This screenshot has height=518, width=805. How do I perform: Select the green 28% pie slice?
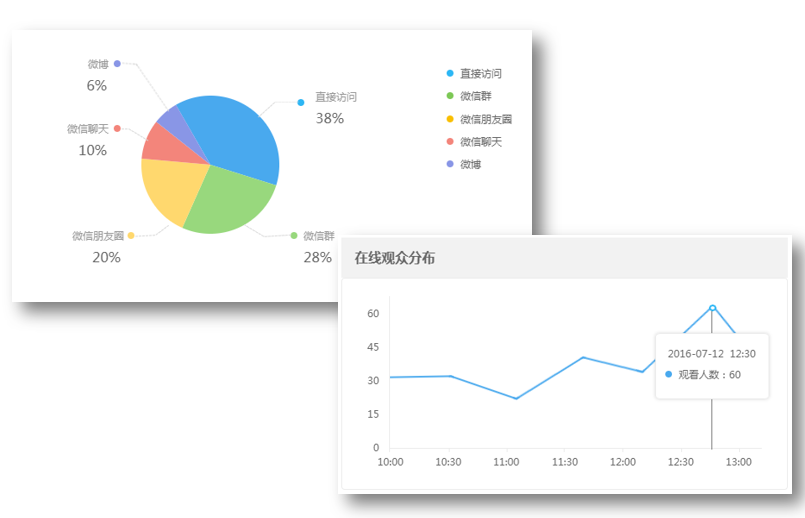coord(228,203)
